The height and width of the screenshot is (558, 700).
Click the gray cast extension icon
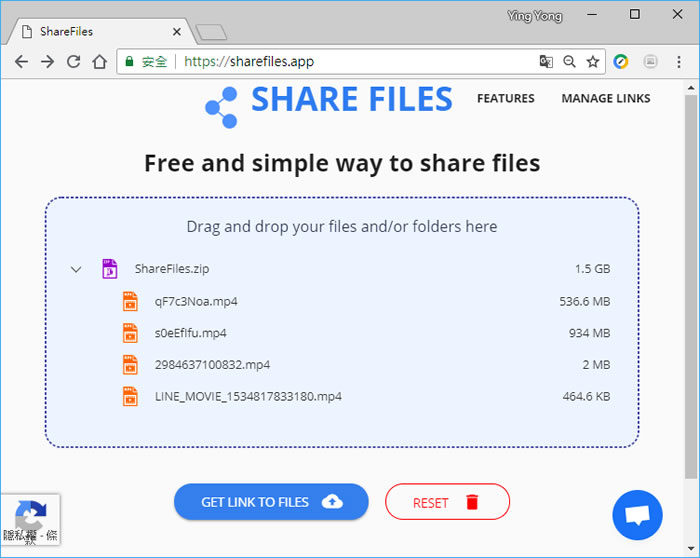650,61
